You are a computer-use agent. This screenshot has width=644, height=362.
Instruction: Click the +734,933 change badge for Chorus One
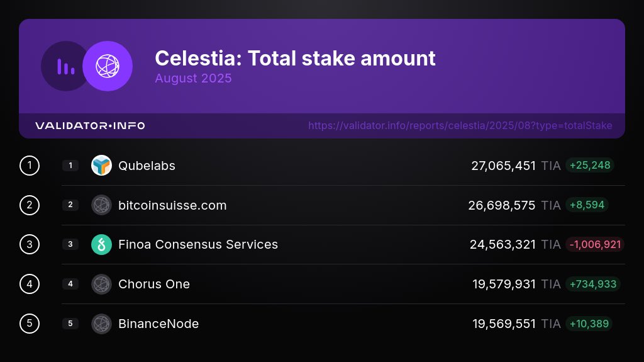pyautogui.click(x=592, y=285)
